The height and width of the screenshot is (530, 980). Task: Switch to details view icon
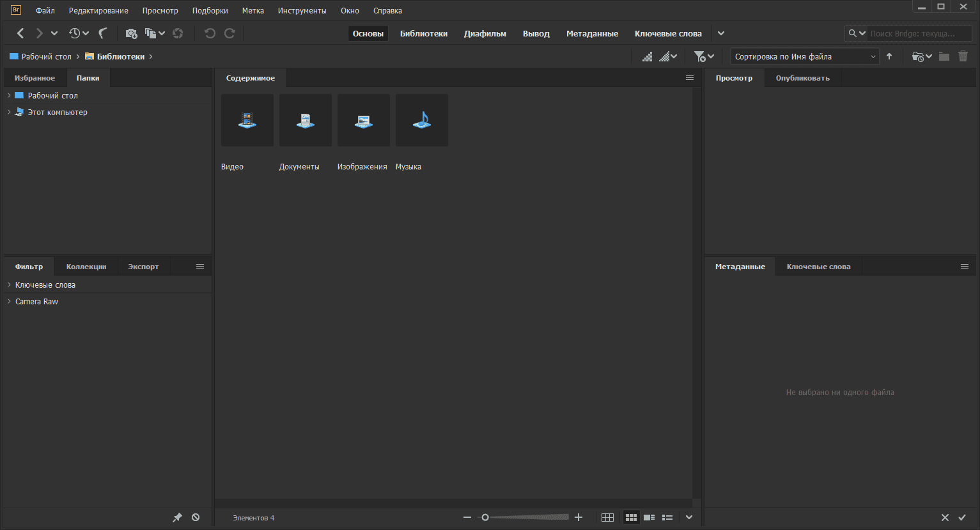pos(649,517)
